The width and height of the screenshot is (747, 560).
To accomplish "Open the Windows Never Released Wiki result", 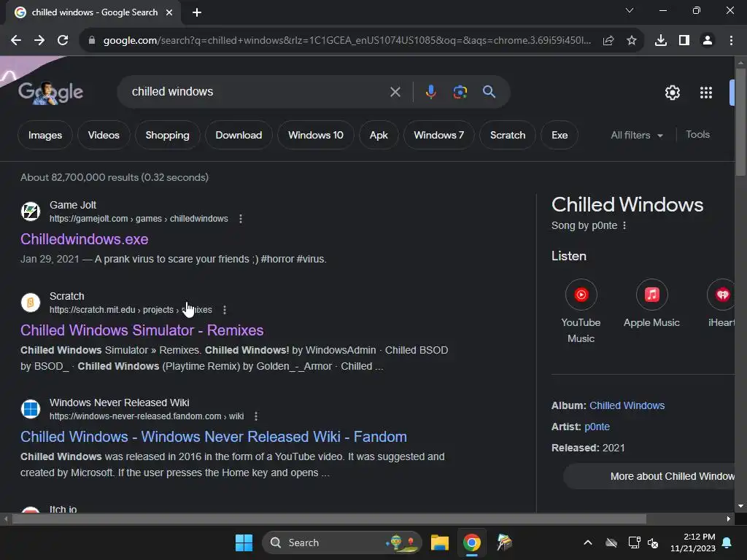I will point(214,437).
